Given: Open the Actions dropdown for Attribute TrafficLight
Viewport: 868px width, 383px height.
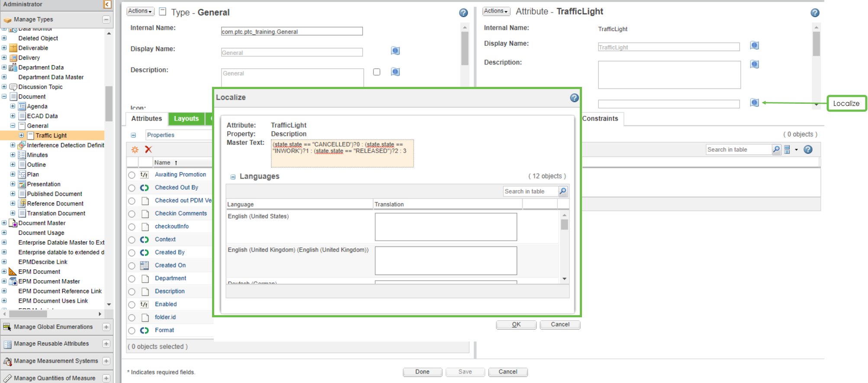Looking at the screenshot, I should click(x=496, y=11).
